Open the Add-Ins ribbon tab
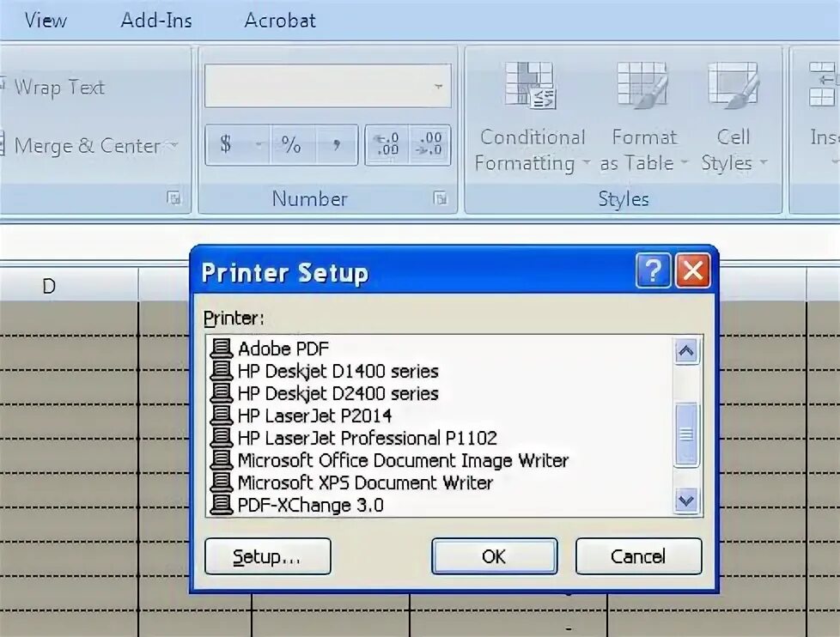The image size is (840, 637). (156, 21)
